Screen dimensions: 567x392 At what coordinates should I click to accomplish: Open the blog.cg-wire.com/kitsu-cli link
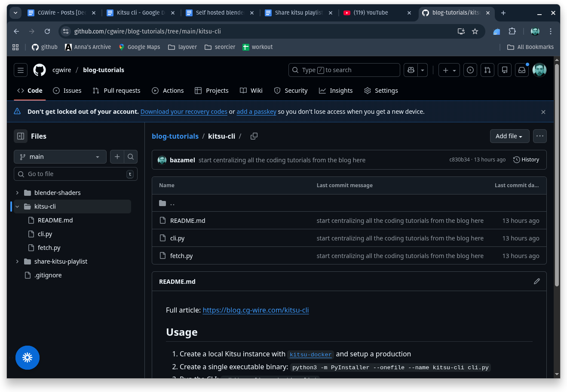point(256,310)
